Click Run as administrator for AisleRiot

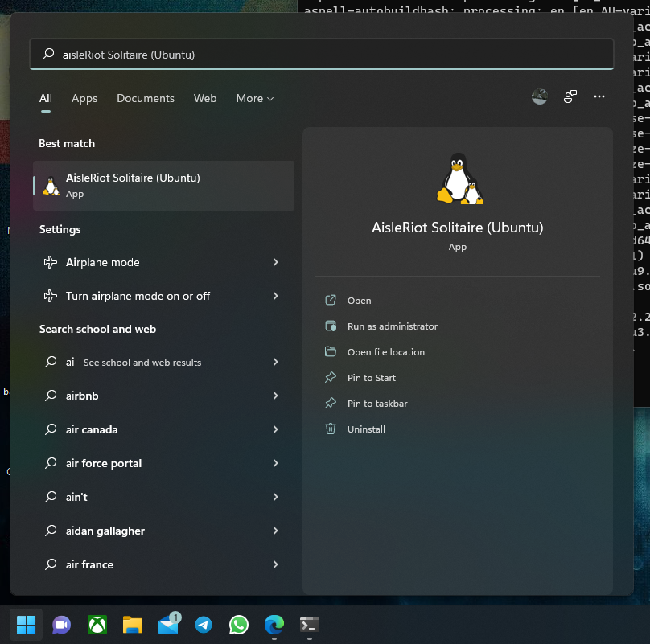[392, 326]
